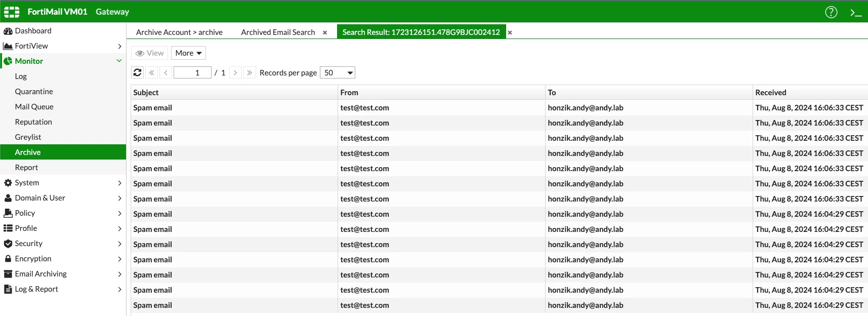Click the Encryption padlock icon
Viewport: 868px width, 316px height.
[8, 259]
